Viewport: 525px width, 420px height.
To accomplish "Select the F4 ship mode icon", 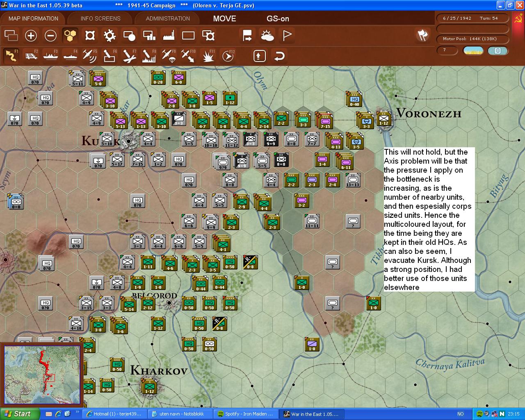I will click(x=70, y=55).
